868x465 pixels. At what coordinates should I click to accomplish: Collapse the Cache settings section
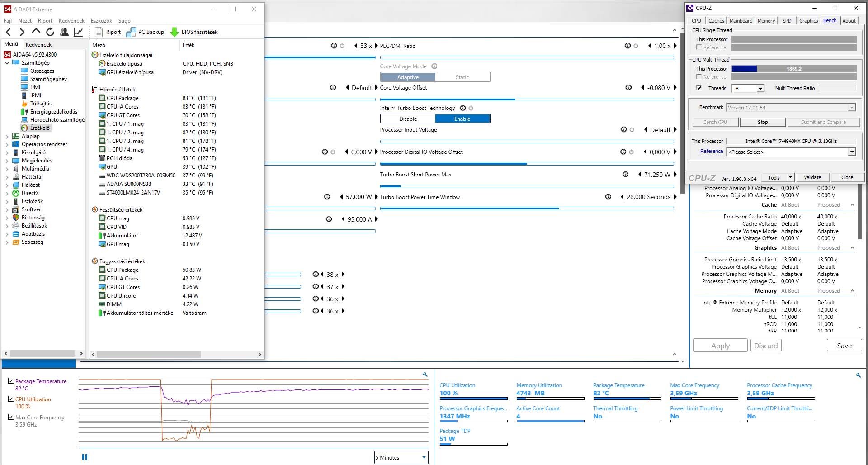[852, 205]
